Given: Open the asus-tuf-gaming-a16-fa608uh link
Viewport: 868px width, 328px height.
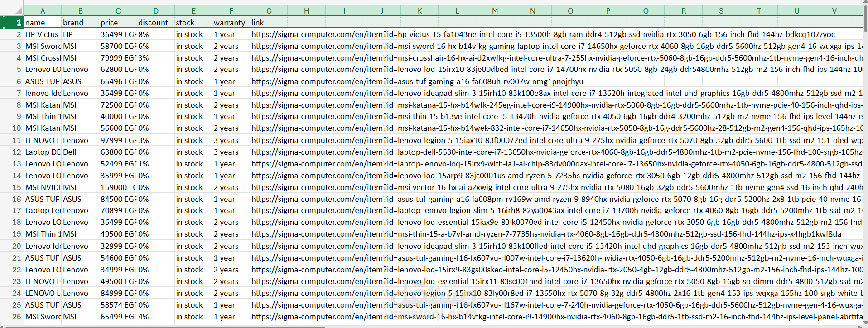Looking at the screenshot, I should (417, 81).
